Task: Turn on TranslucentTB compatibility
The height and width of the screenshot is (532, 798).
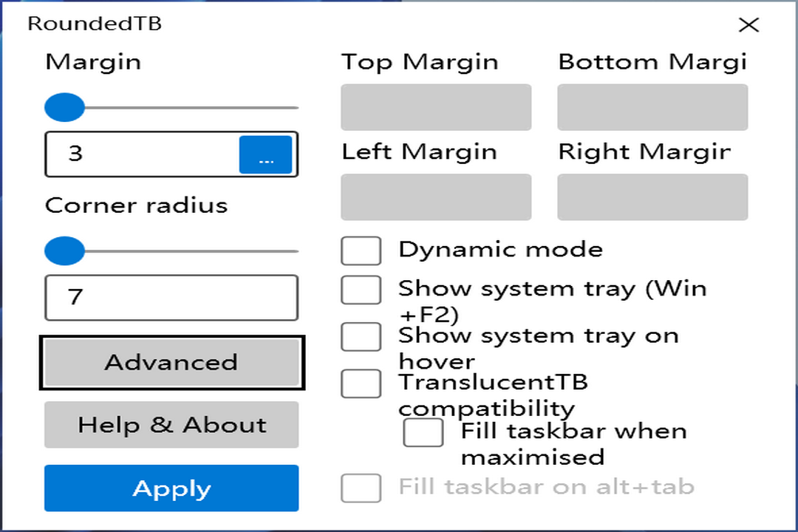Action: pos(361,383)
